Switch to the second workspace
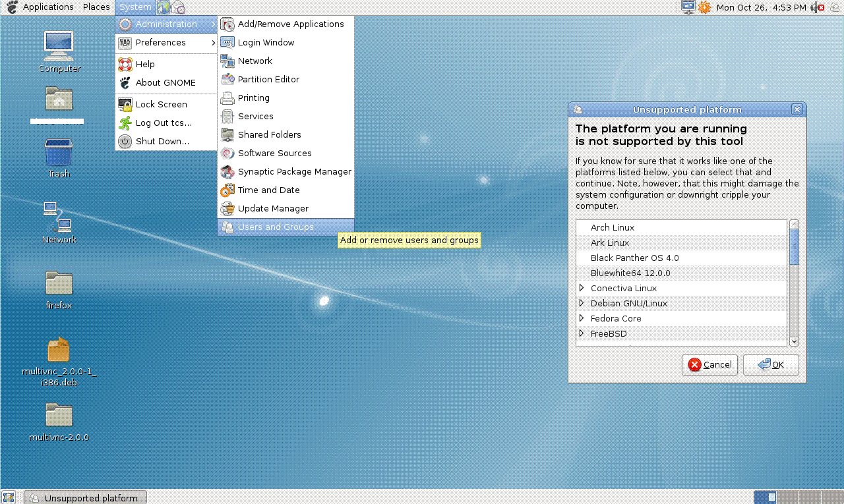Screen dimensions: 844x504 (x=788, y=497)
